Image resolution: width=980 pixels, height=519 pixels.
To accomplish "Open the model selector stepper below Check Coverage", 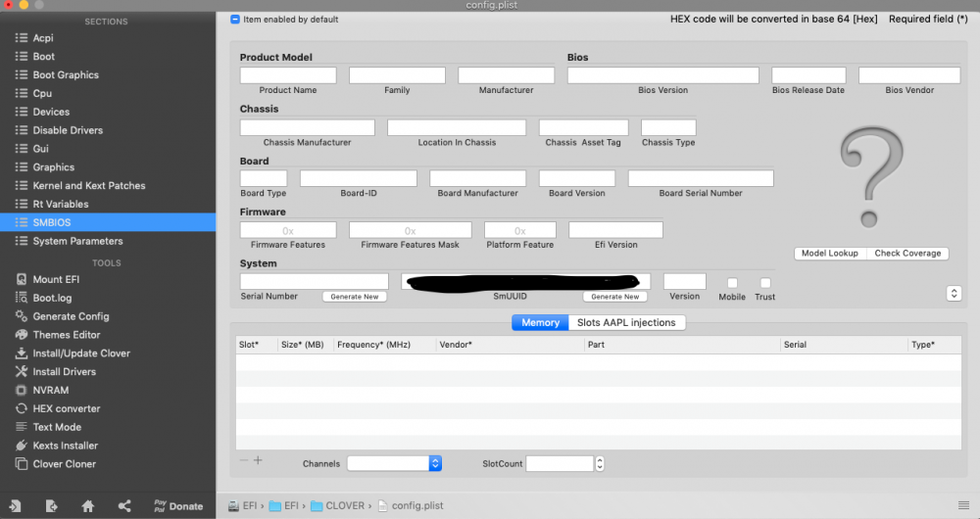I will pos(954,293).
